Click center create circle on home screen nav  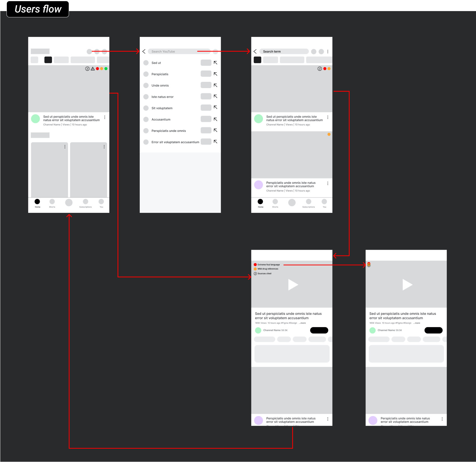(69, 203)
